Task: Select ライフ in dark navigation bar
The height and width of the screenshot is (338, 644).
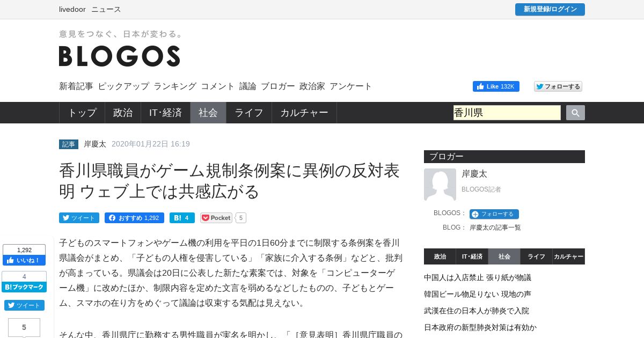Action: pyautogui.click(x=249, y=113)
